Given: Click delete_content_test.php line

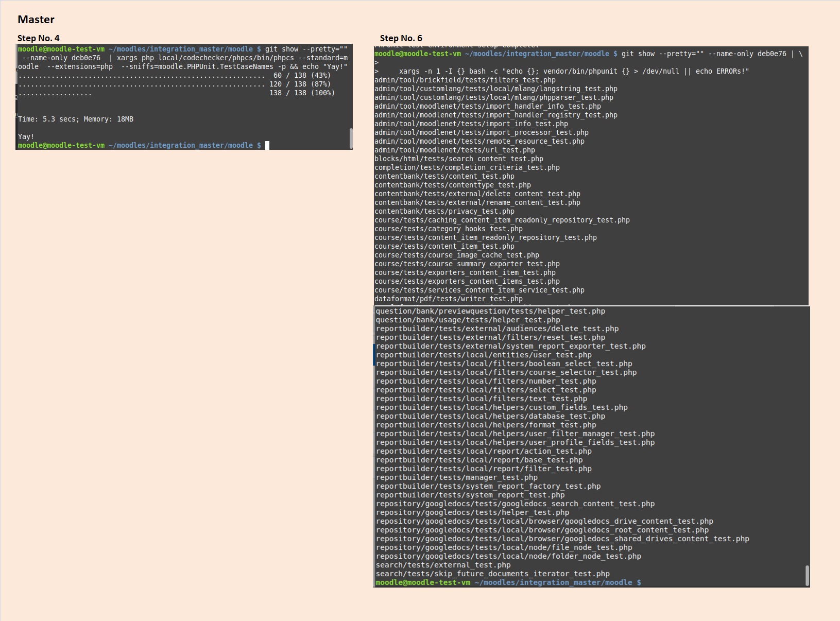Looking at the screenshot, I should [x=477, y=194].
